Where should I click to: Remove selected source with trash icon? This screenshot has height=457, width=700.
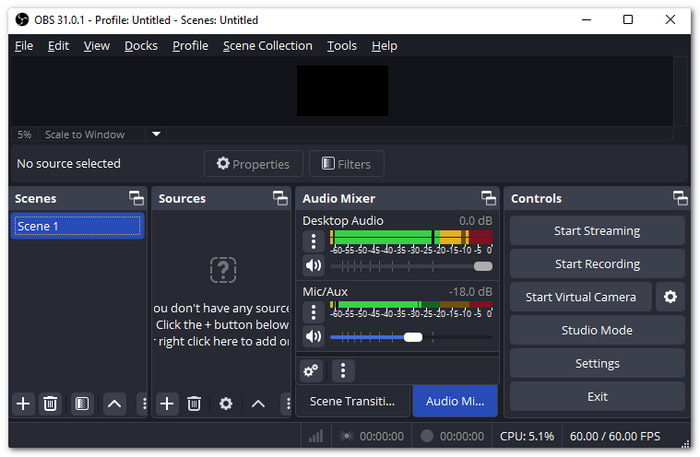click(194, 404)
